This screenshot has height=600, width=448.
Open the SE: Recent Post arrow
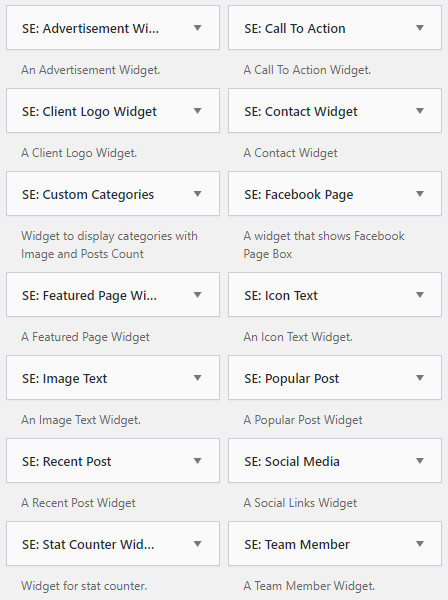(x=197, y=461)
